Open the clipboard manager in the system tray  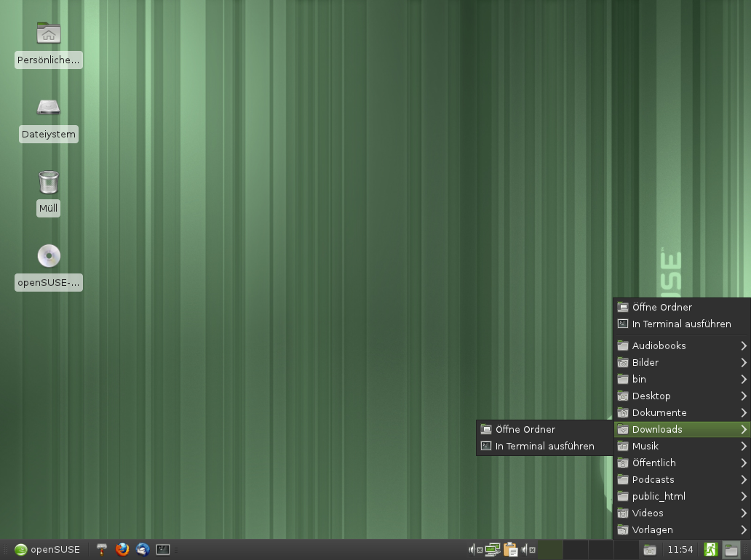(510, 549)
